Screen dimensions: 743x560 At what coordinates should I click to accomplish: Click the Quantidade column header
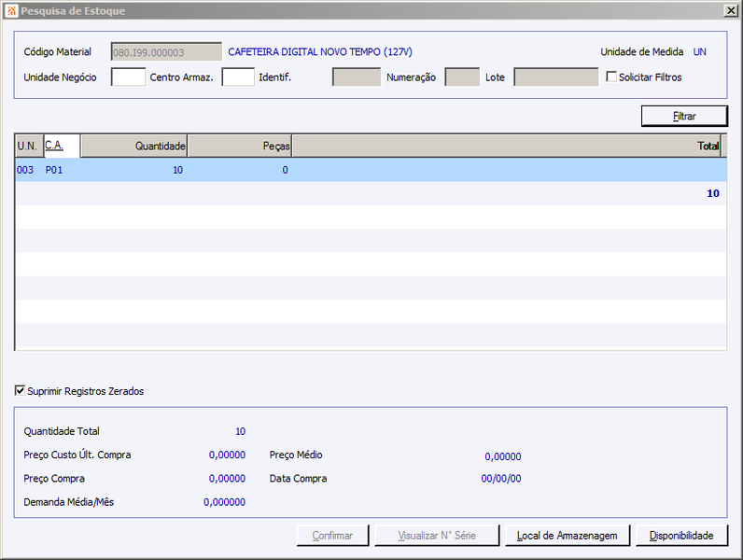click(134, 146)
